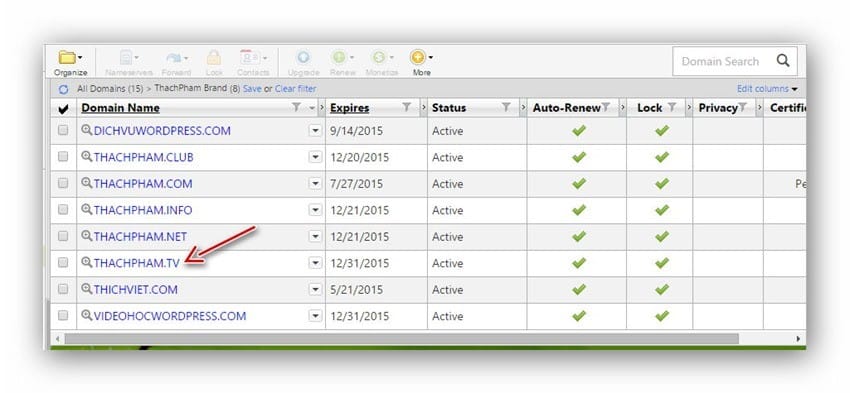Click the All Domains (15) breadcrumb

tap(110, 88)
